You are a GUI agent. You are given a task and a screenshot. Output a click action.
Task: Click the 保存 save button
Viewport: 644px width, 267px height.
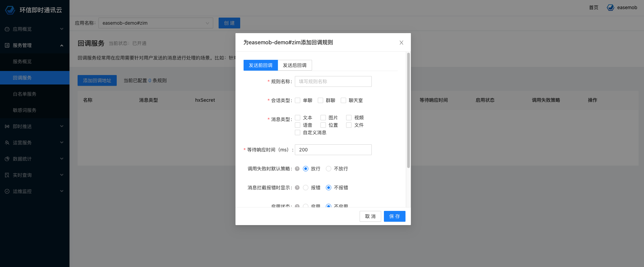click(x=395, y=216)
